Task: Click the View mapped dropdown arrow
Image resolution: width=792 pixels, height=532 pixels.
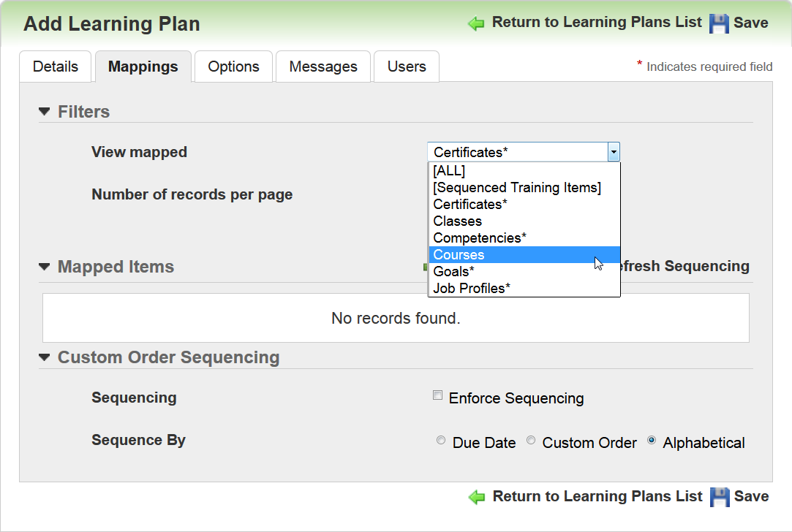Action: (614, 152)
